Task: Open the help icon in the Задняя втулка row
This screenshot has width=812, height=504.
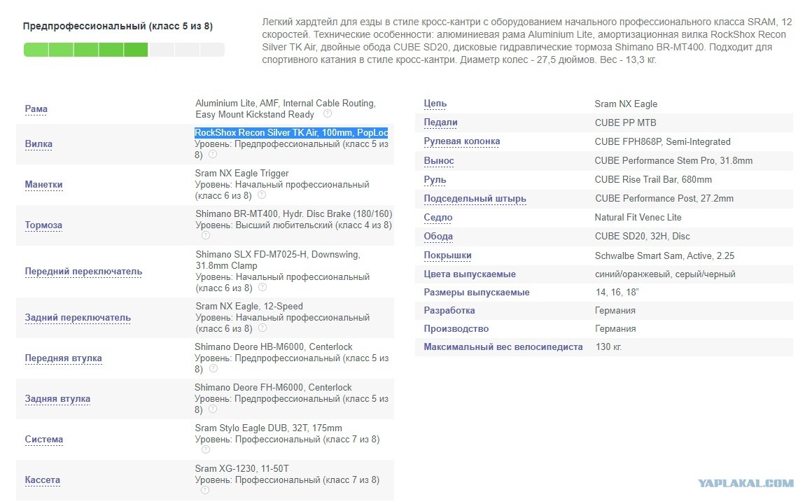Action: pos(213,409)
